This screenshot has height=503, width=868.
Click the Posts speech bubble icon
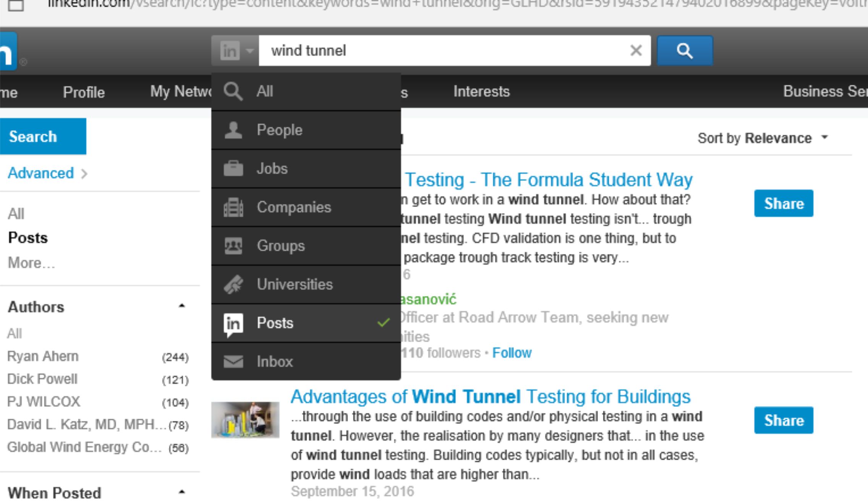click(x=233, y=325)
